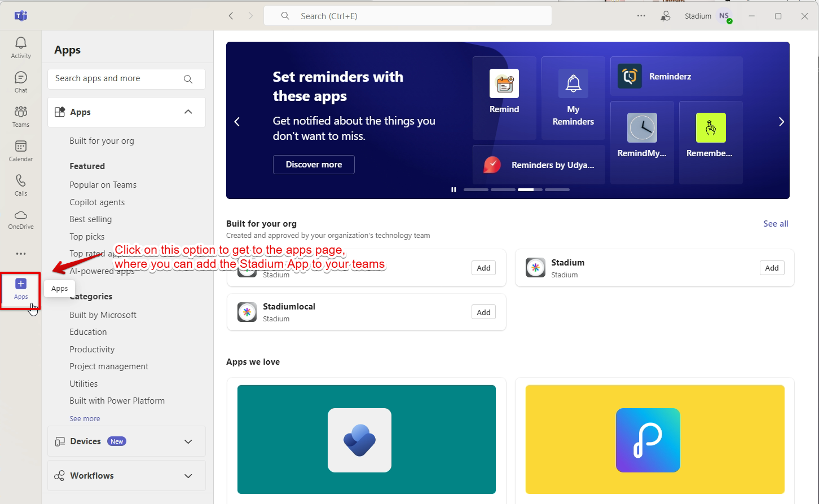Focus the Search apps and more field
This screenshot has width=819, height=504.
126,79
